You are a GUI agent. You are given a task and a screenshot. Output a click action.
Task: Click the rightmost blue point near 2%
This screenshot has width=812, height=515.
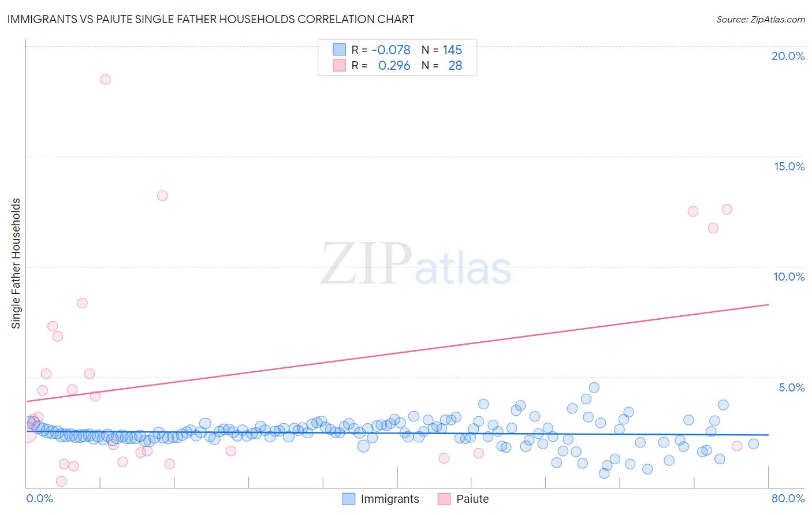pos(754,444)
